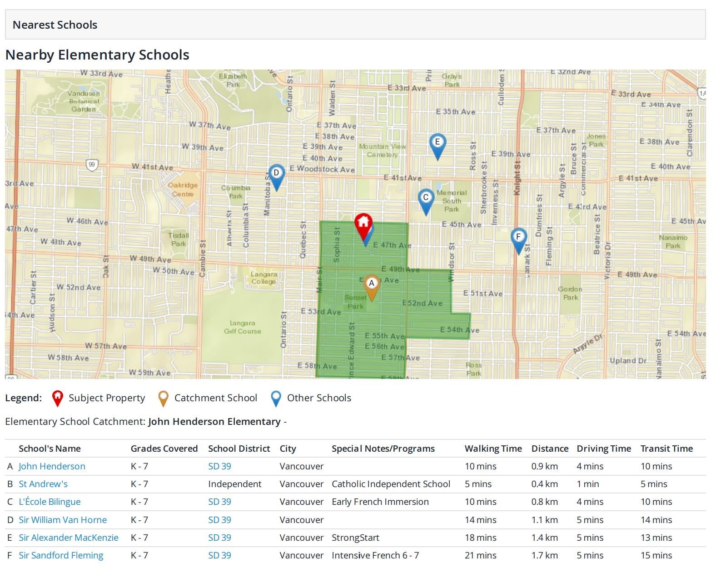Click the '1 min' driving time
Screen dimensions: 716x588
click(x=588, y=484)
